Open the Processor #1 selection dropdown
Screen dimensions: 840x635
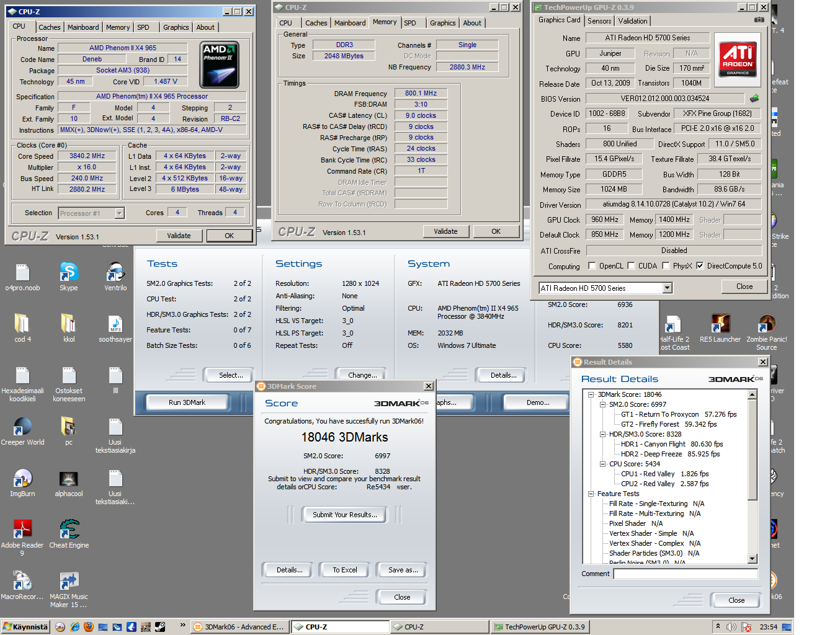pyautogui.click(x=119, y=213)
